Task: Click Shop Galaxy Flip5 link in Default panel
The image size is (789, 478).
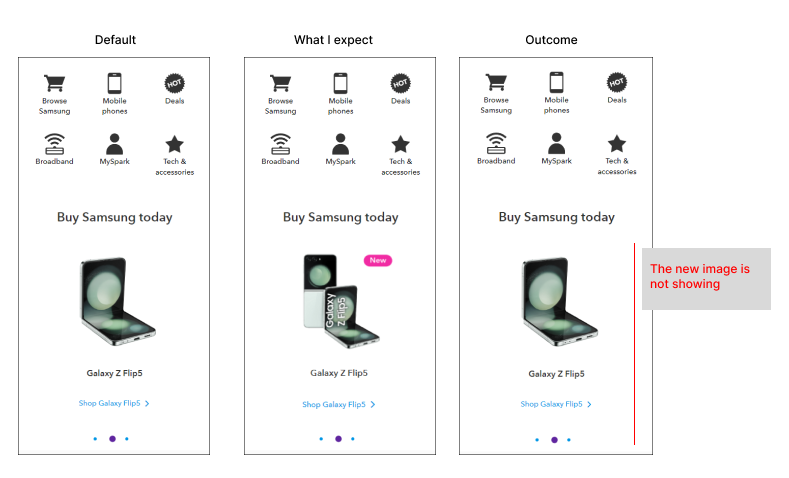Action: [113, 404]
